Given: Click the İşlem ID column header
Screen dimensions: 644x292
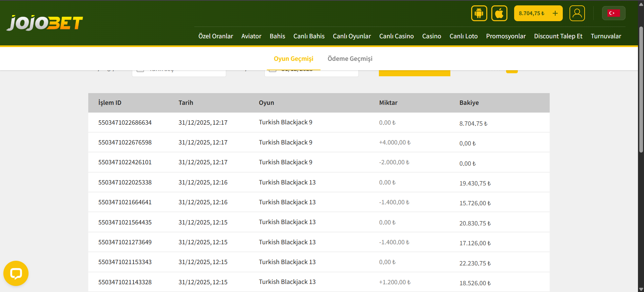Looking at the screenshot, I should pos(110,103).
